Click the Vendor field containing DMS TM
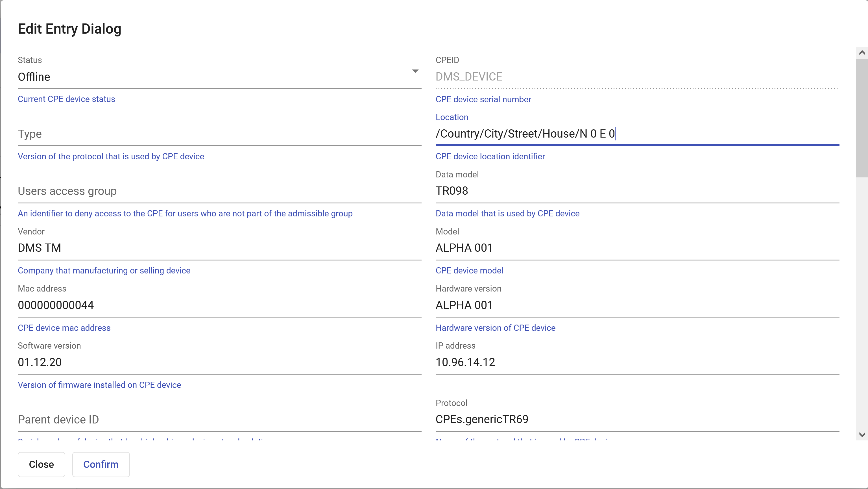 click(219, 248)
